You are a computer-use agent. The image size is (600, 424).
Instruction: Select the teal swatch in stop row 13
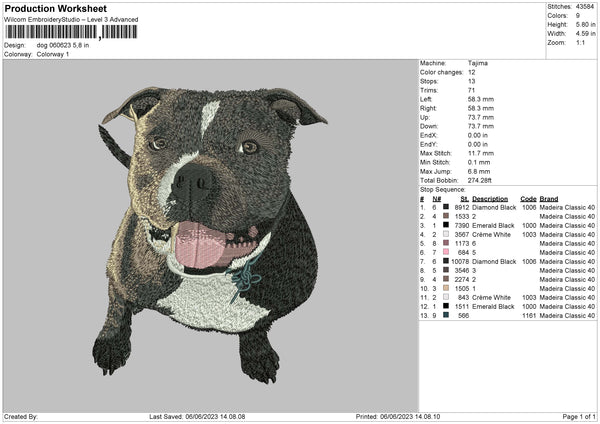point(446,315)
